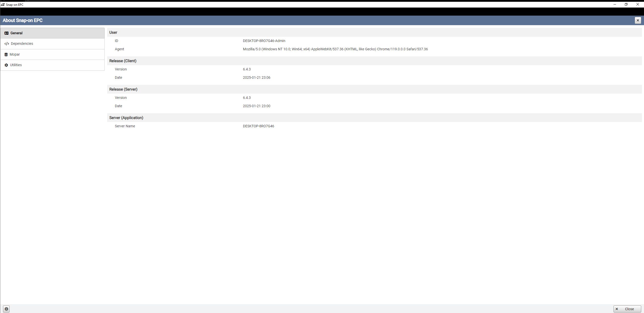Open the Mopar tab
The image size is (644, 313).
[52, 54]
